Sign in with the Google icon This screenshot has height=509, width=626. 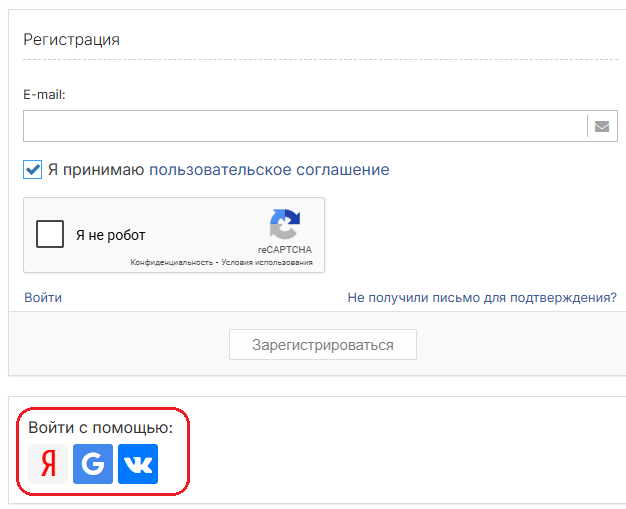93,464
